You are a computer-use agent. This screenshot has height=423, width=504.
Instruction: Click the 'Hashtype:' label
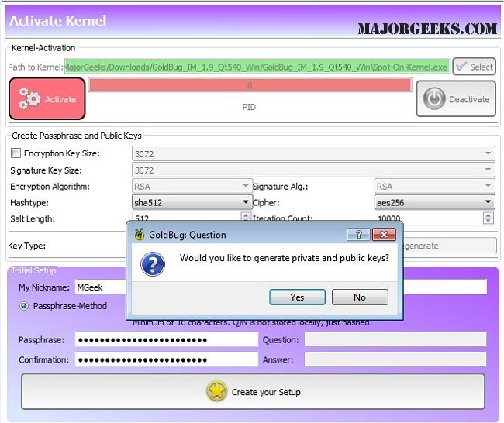(x=29, y=203)
